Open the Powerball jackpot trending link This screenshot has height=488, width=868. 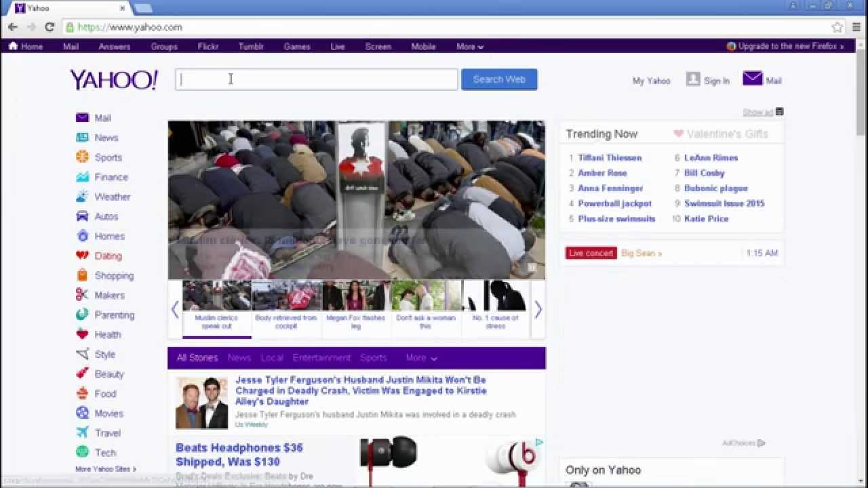pos(615,203)
